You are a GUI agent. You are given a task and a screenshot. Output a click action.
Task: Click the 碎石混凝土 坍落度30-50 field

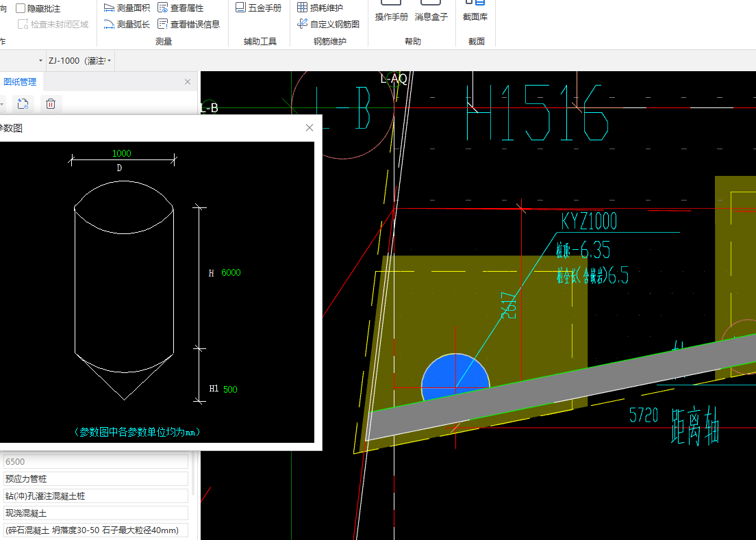pyautogui.click(x=95, y=530)
